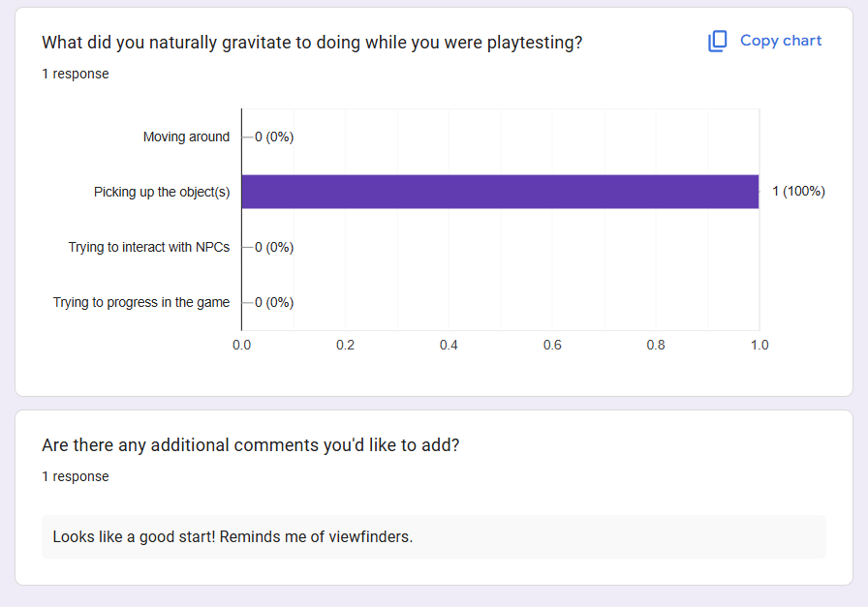Click the 1 (100%) value label

pyautogui.click(x=798, y=192)
